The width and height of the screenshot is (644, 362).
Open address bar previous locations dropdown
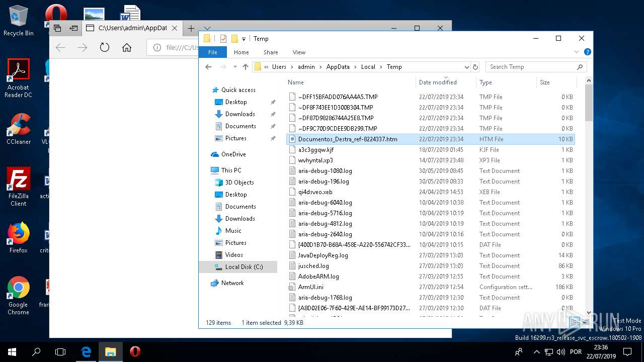466,67
